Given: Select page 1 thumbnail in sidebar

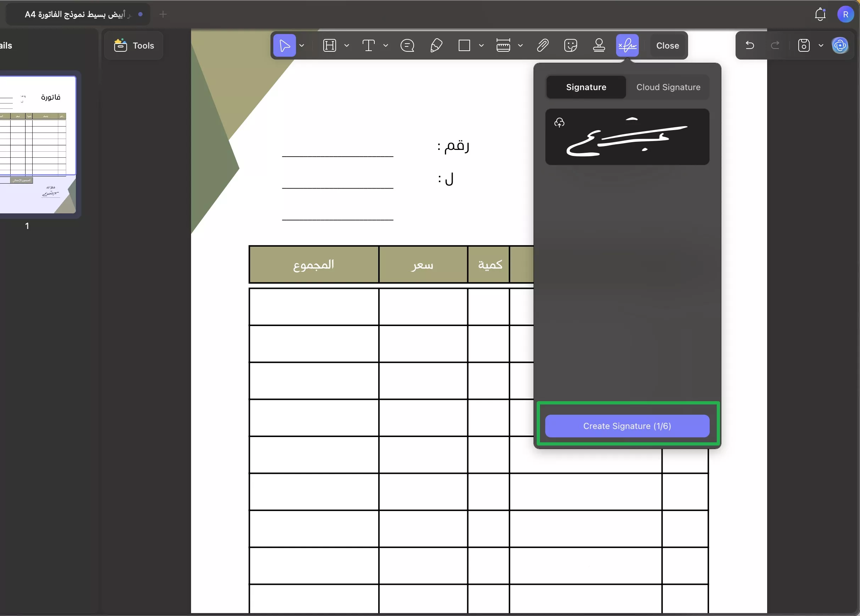Looking at the screenshot, I should click(38, 144).
